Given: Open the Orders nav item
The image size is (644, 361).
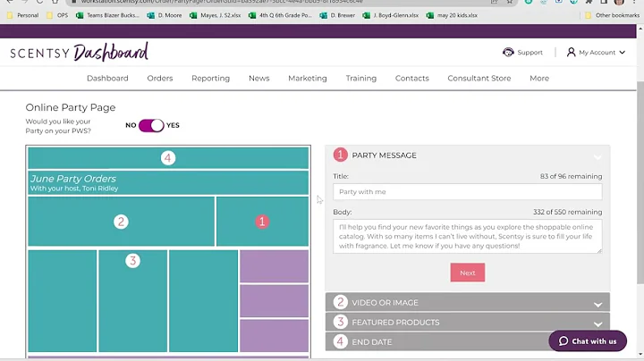Looking at the screenshot, I should (160, 79).
